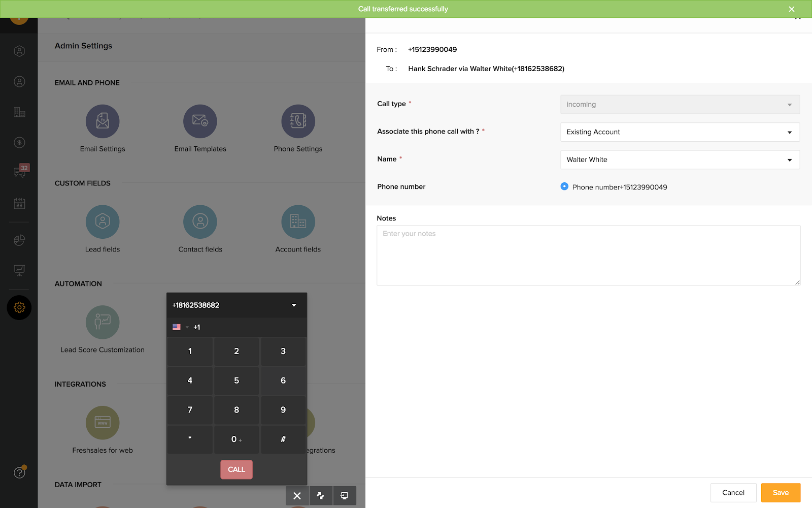This screenshot has height=508, width=812.
Task: Open Contact fields icon
Action: 200,222
